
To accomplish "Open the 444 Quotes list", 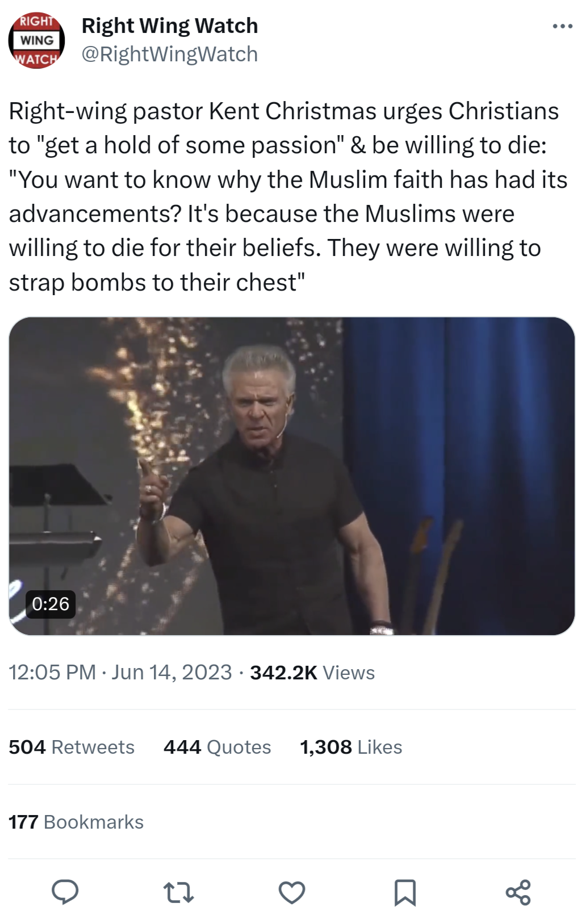I will pos(217,747).
